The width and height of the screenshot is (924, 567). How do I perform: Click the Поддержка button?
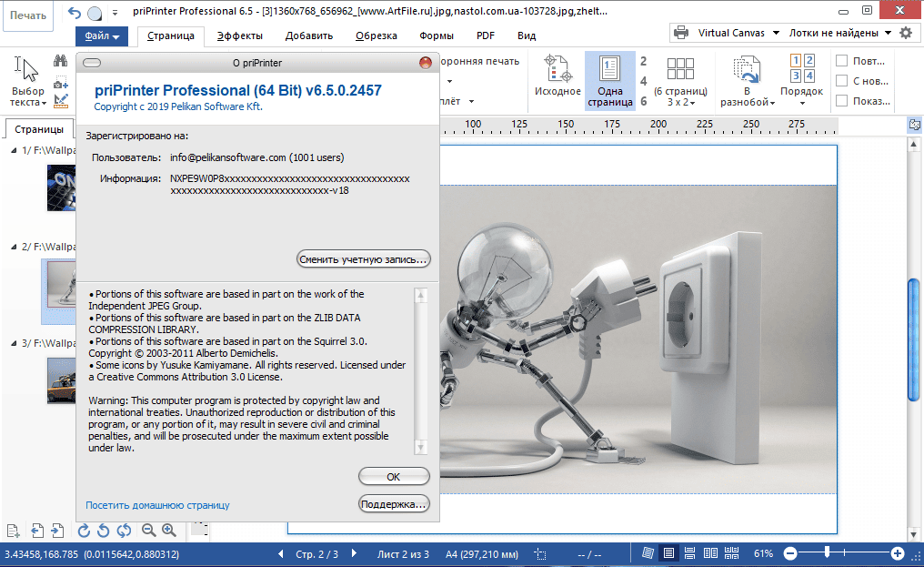394,504
